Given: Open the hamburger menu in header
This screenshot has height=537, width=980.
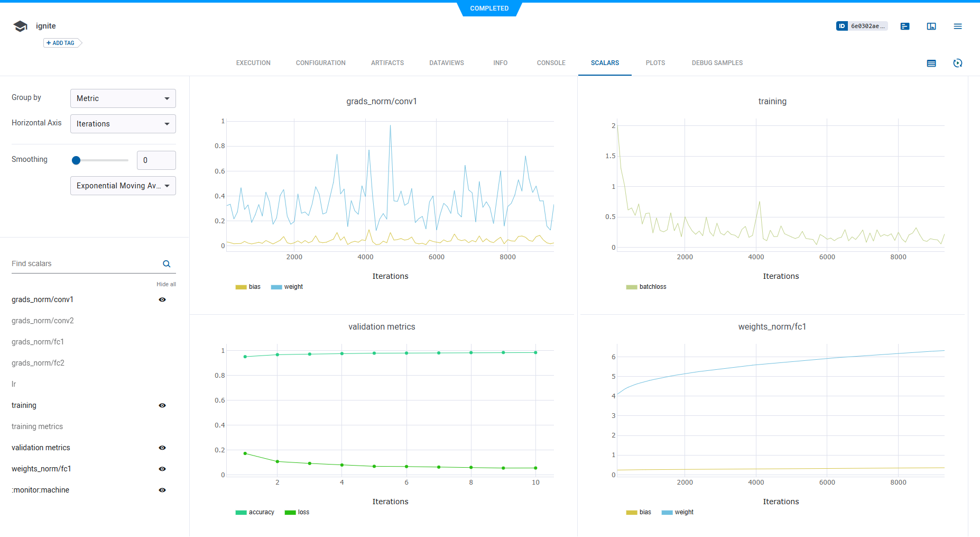Looking at the screenshot, I should [x=958, y=26].
